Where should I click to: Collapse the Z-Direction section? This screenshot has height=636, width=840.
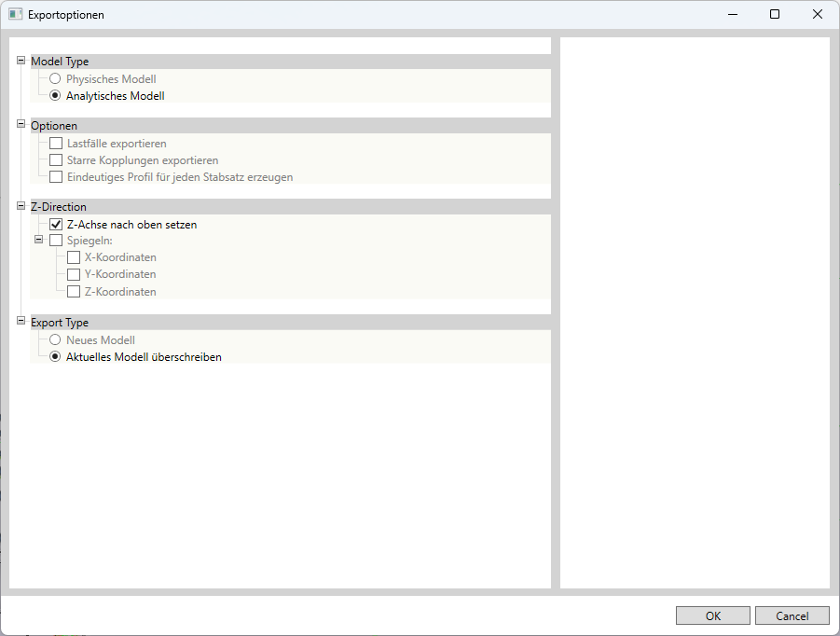(x=21, y=206)
